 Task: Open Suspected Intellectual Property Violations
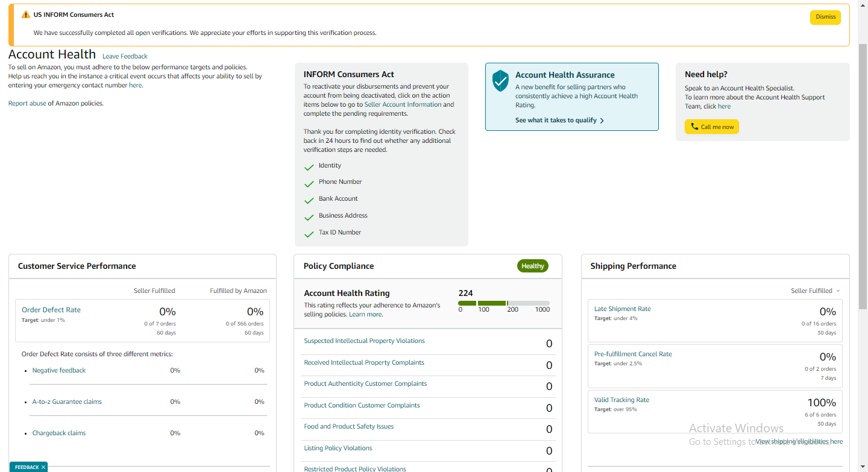tap(364, 341)
